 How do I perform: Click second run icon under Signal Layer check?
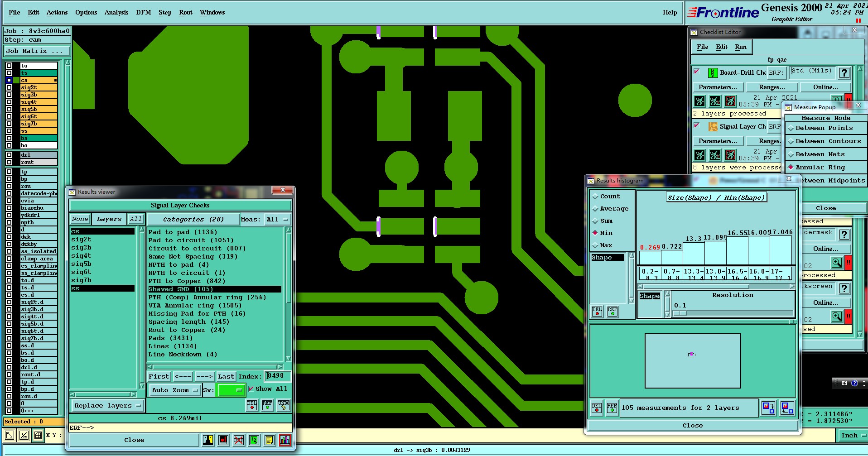point(715,155)
